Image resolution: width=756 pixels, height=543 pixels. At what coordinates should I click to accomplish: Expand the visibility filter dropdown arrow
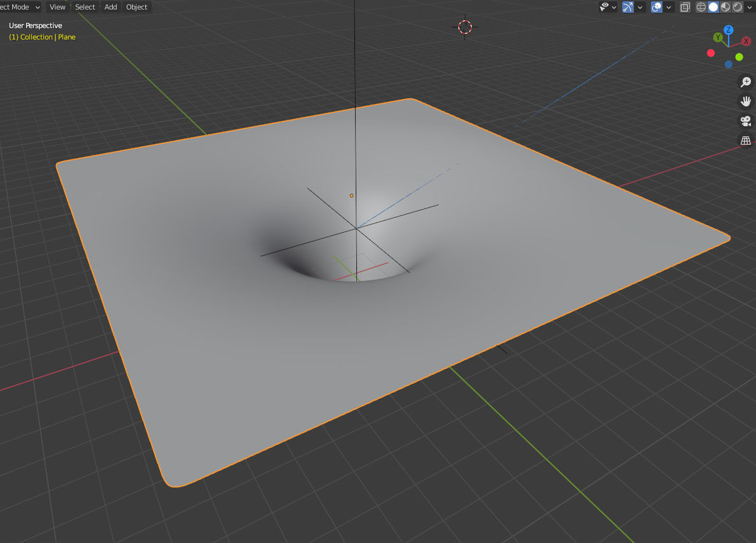pos(614,7)
